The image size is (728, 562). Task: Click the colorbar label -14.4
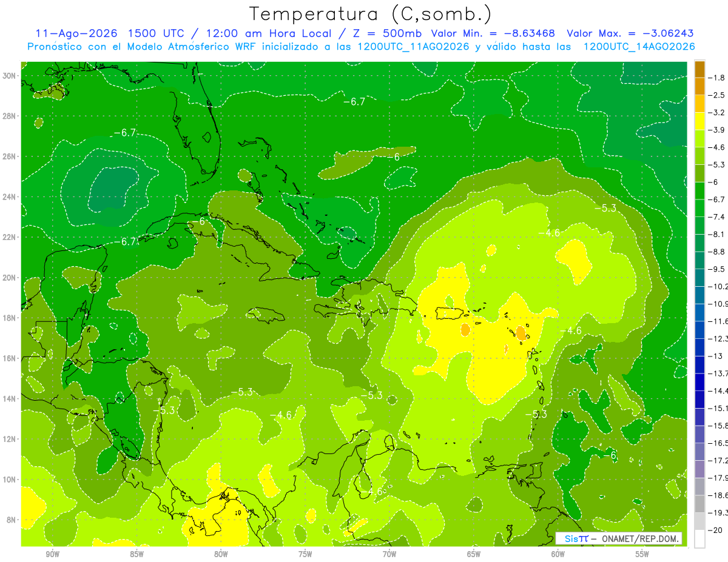pos(718,390)
